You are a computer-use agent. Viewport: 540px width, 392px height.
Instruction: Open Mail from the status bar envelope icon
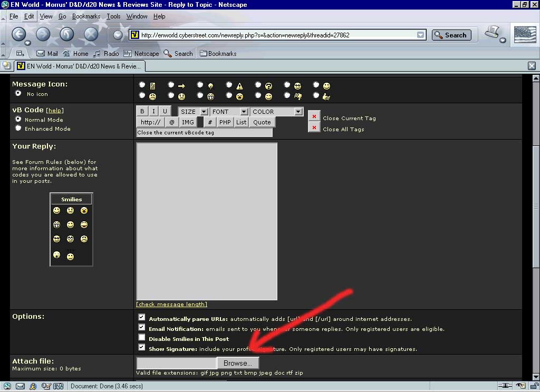pyautogui.click(x=21, y=386)
